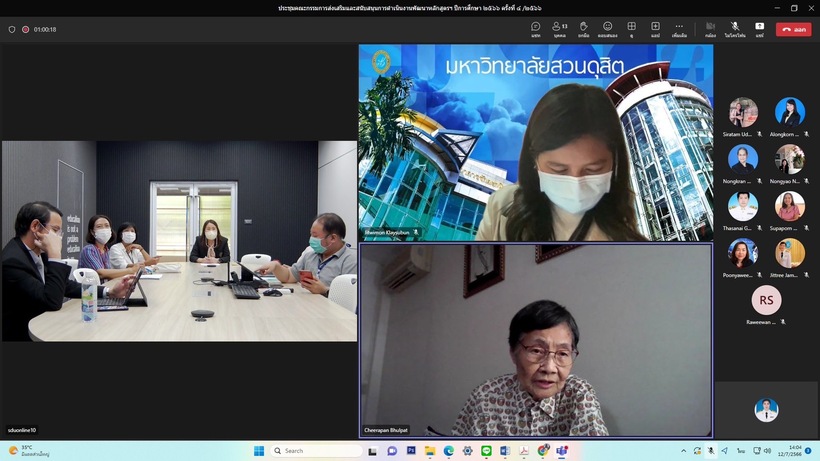This screenshot has height=461, width=820.
Task: Click the tray location arrow icon
Action: 724,451
